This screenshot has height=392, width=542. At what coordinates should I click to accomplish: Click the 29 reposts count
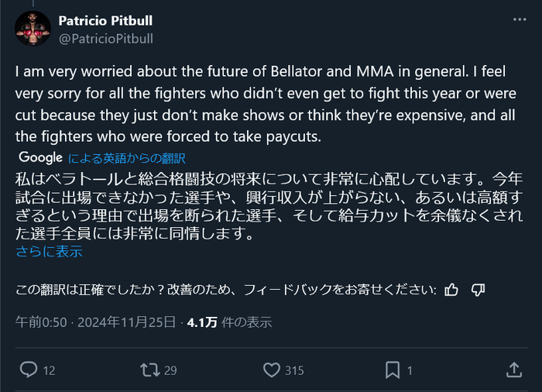[x=171, y=370]
